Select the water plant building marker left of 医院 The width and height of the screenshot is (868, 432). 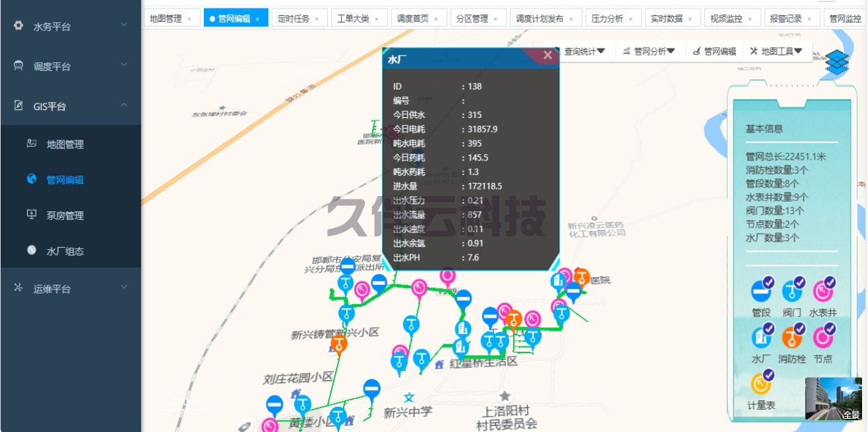point(557,282)
